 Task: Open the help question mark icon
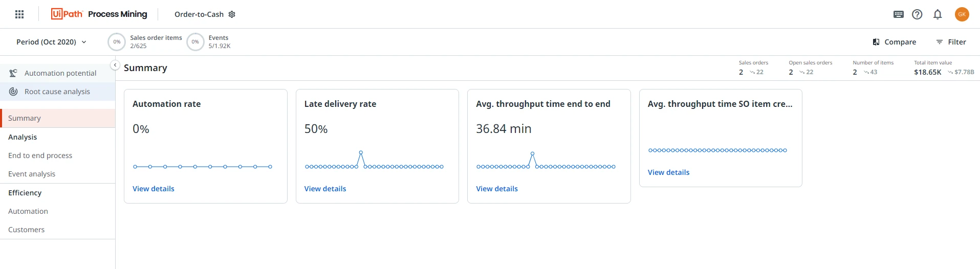917,14
